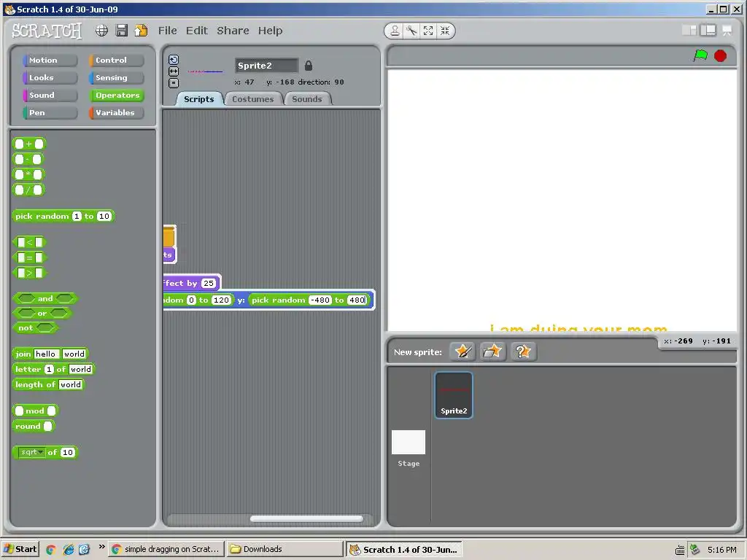Image resolution: width=747 pixels, height=560 pixels.
Task: Set rotation style to don't rotate
Action: [174, 83]
